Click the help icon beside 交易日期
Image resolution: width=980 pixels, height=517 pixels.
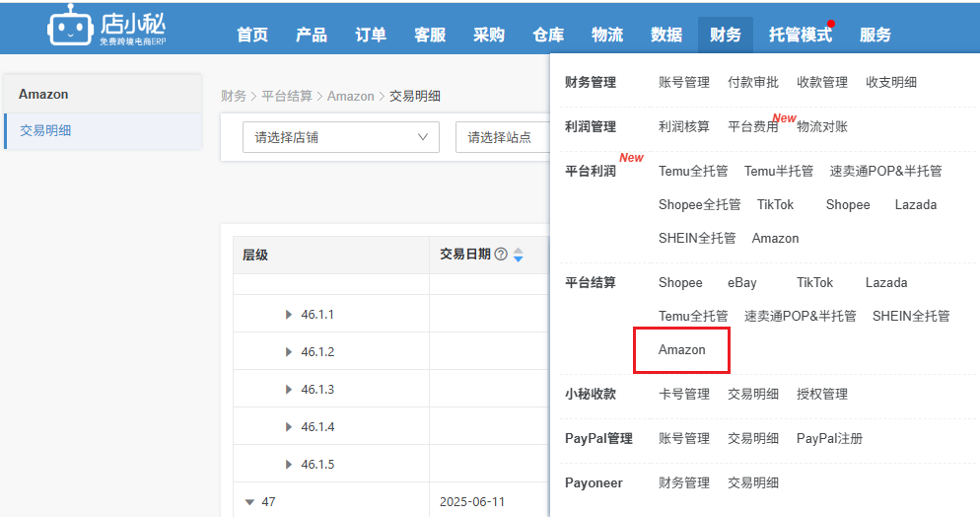coord(501,254)
